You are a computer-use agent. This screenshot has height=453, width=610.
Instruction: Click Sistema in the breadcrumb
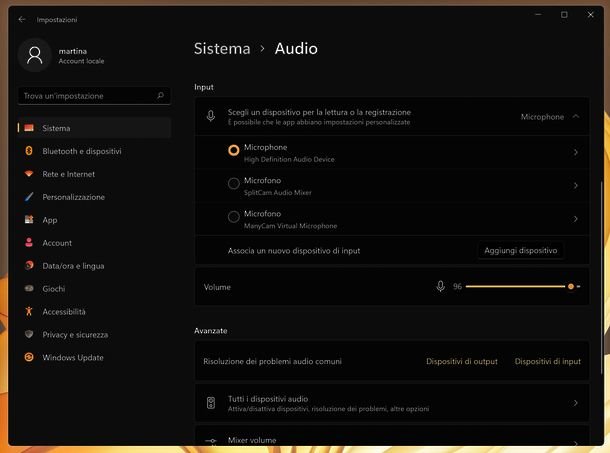click(222, 49)
